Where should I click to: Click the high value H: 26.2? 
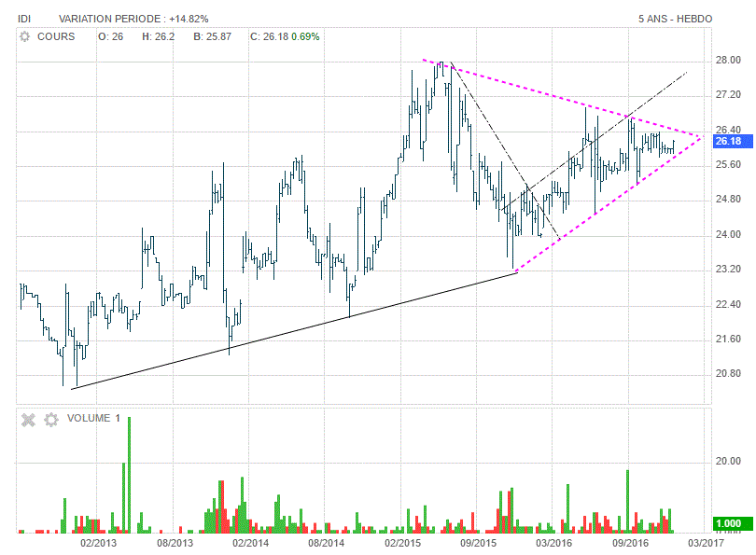(x=158, y=36)
